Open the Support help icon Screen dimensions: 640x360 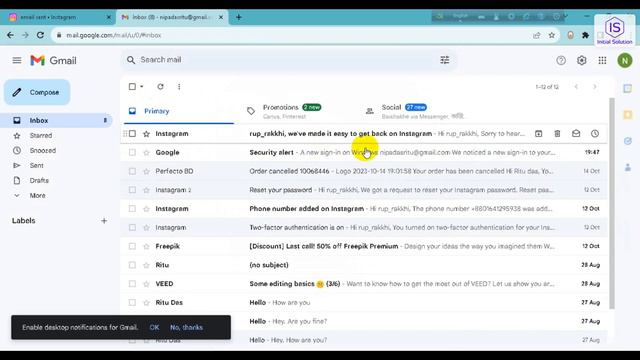click(x=561, y=60)
